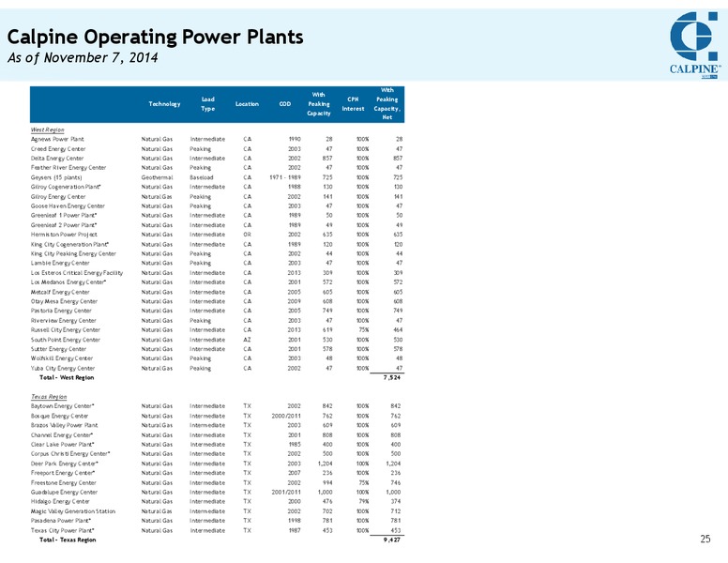Click the 'King City Peaking Energy Center' name
Viewport: 728px width, 563px height.
[73, 253]
